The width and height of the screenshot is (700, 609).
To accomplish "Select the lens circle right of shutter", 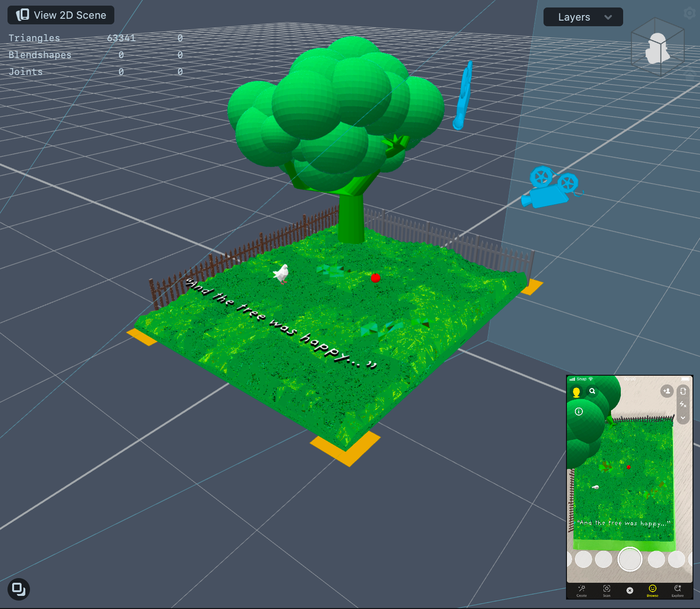I will [656, 559].
